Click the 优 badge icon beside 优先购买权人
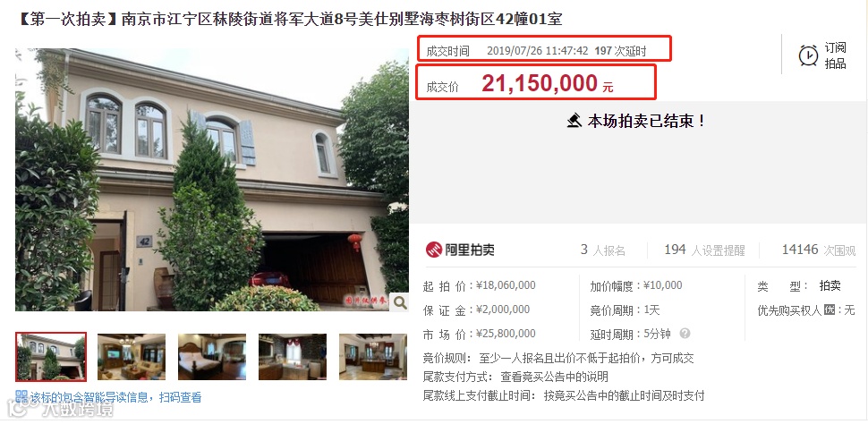Viewport: 868px width, 424px height. point(829,310)
